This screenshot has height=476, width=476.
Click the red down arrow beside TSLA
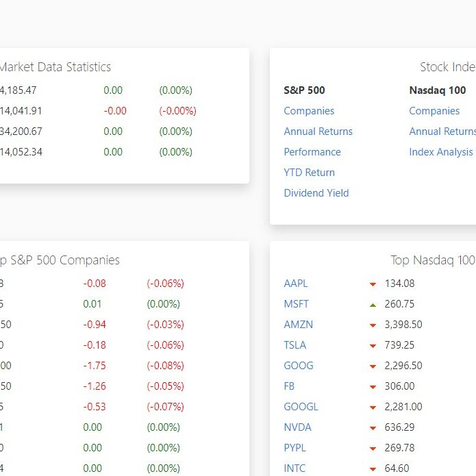click(373, 346)
